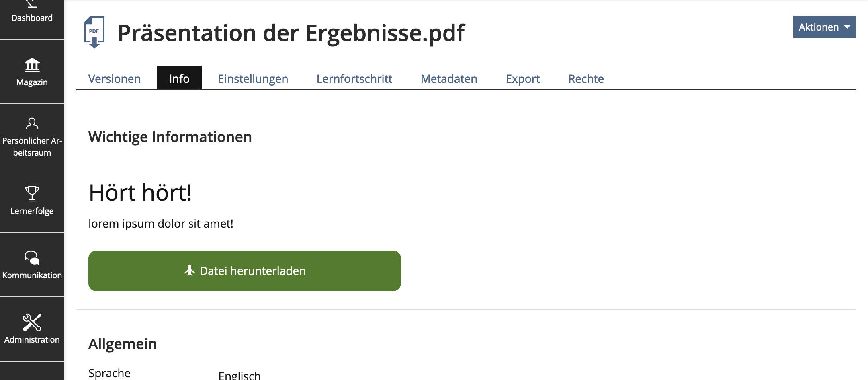The width and height of the screenshot is (868, 380).
Task: Go to the Lernfortschritt tab
Action: point(354,78)
